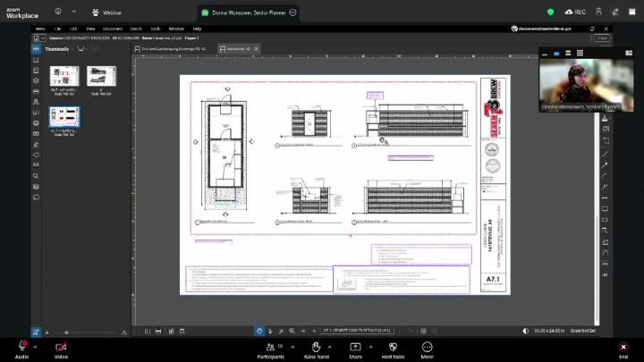Click the page navigation field showing A7.1
The image size is (644, 362).
pos(357,331)
